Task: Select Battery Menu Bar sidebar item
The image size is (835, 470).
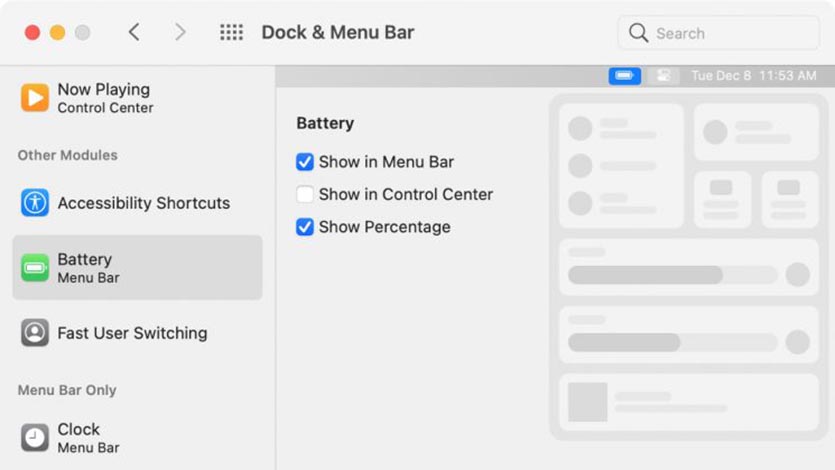Action: pos(137,267)
